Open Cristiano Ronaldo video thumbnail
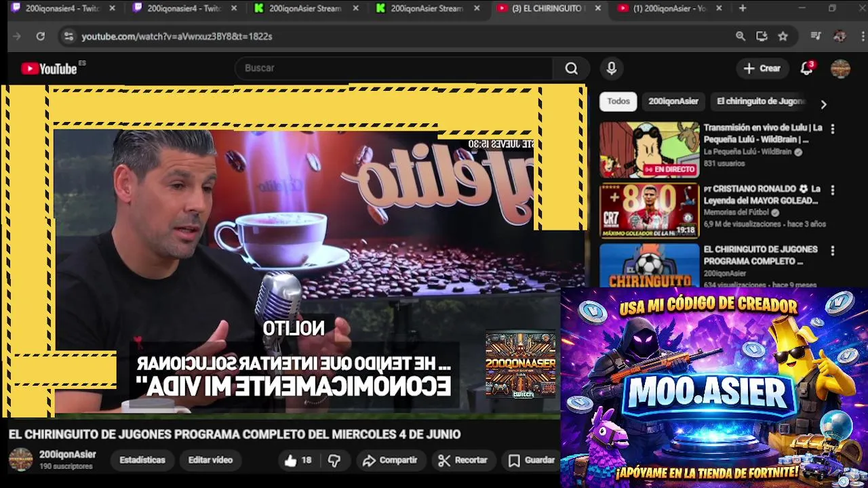 (649, 211)
